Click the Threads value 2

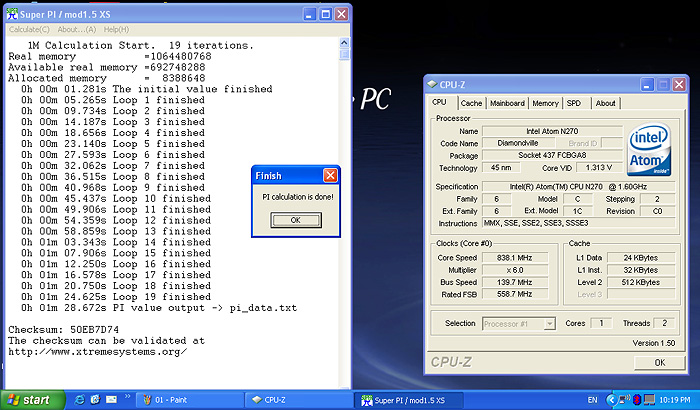pyautogui.click(x=664, y=323)
